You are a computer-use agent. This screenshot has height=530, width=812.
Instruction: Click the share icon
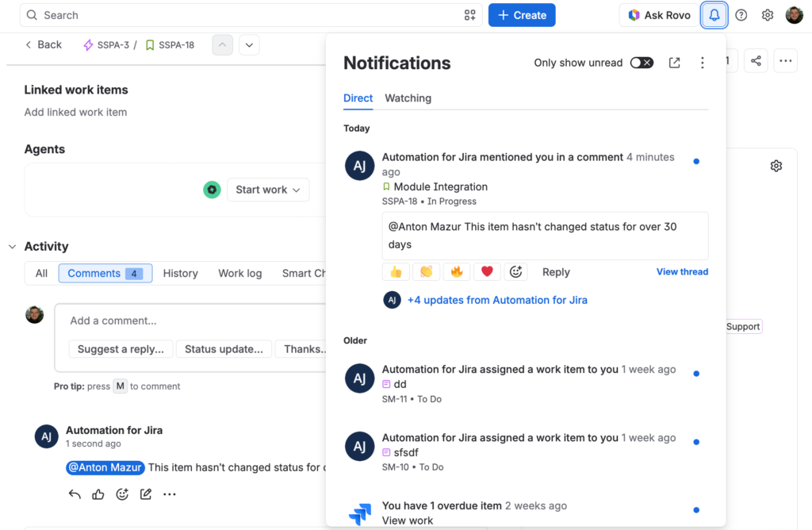(x=756, y=60)
